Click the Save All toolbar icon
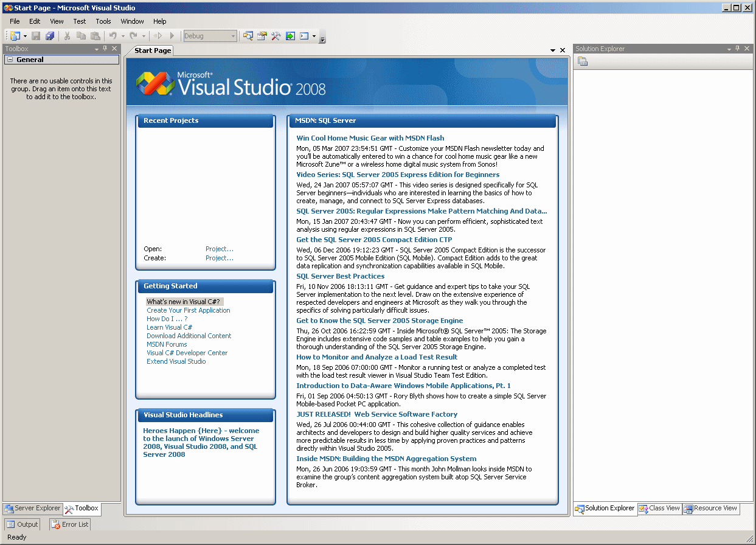This screenshot has width=756, height=545. pos(50,36)
